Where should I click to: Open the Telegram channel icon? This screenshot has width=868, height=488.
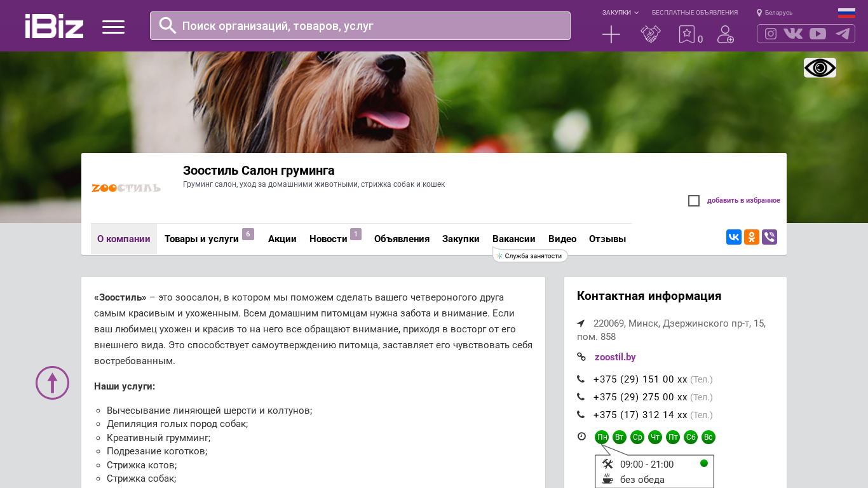coord(843,34)
